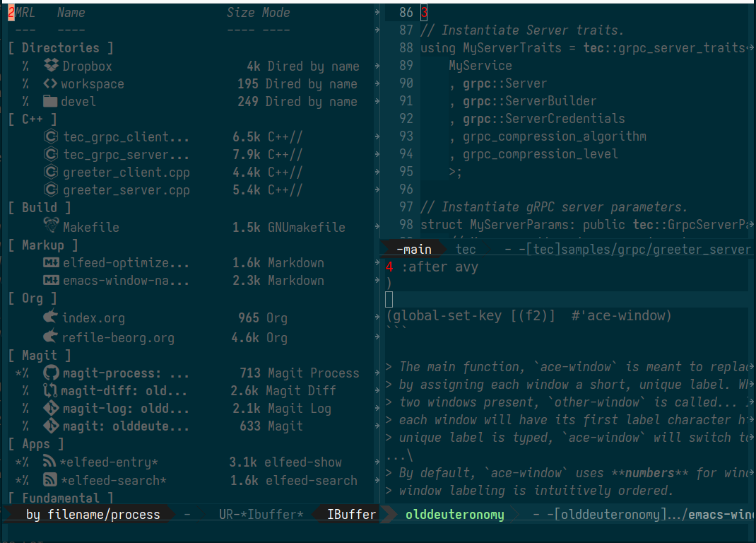Click the Org icon beside index.org
The width and height of the screenshot is (756, 543).
point(51,317)
